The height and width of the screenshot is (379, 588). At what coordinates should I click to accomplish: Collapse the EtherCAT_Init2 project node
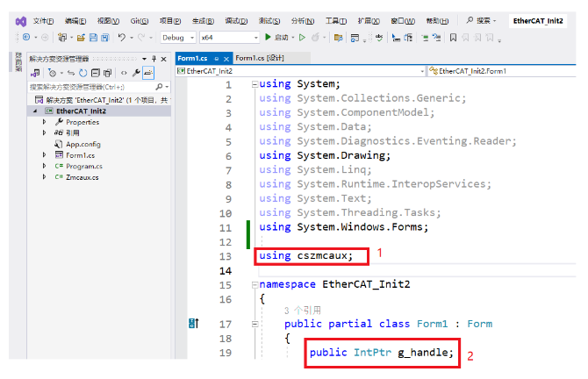[35, 111]
